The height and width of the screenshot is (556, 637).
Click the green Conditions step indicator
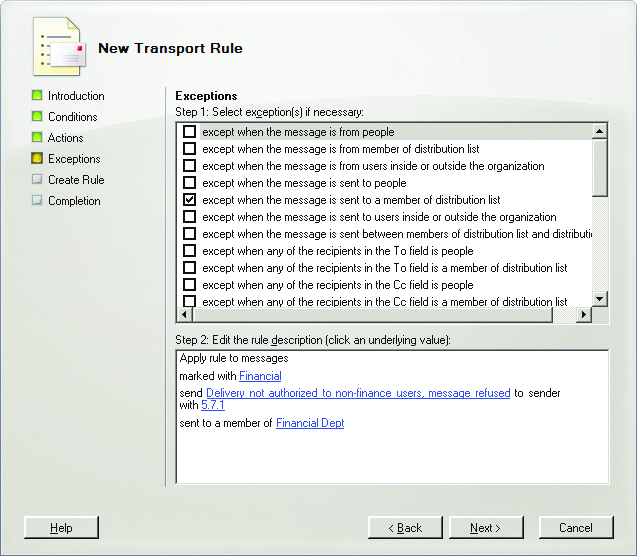pyautogui.click(x=37, y=117)
